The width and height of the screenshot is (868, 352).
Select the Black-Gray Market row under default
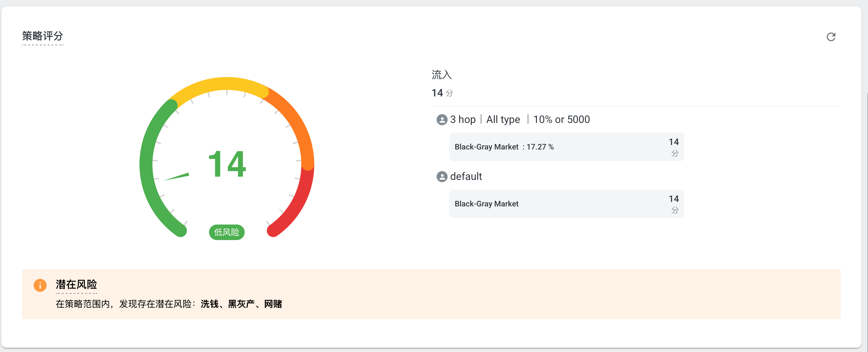coord(566,204)
